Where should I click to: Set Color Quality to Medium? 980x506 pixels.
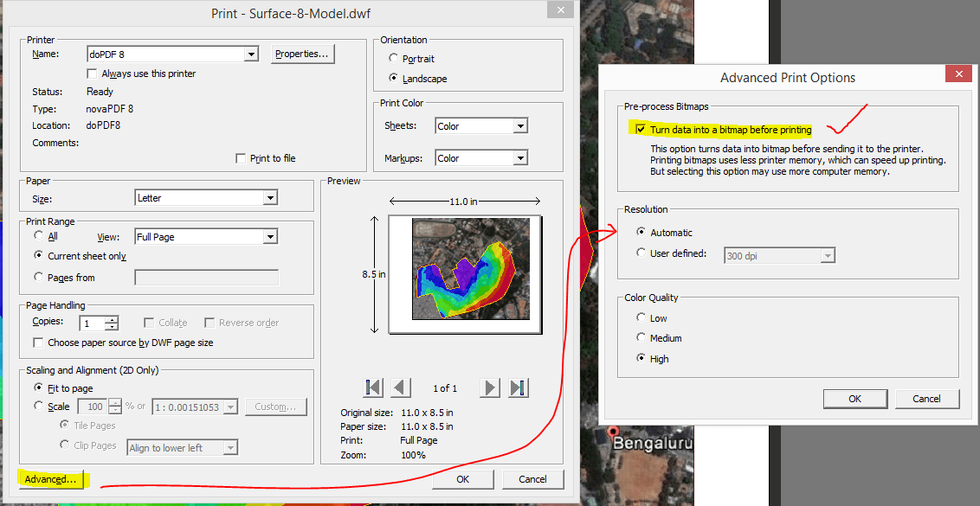coord(641,338)
